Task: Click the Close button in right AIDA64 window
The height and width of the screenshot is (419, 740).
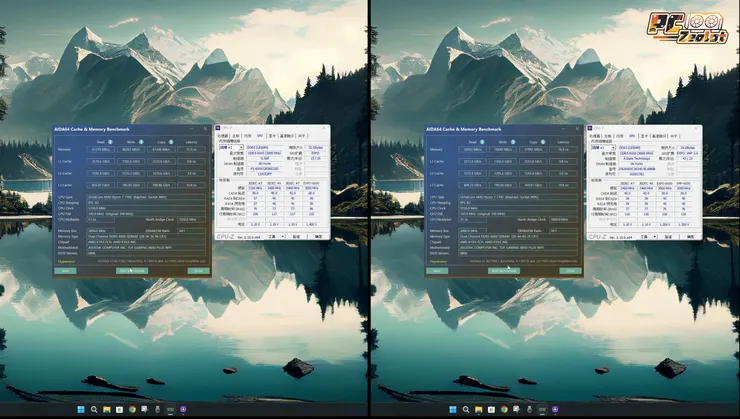Action: pyautogui.click(x=570, y=271)
